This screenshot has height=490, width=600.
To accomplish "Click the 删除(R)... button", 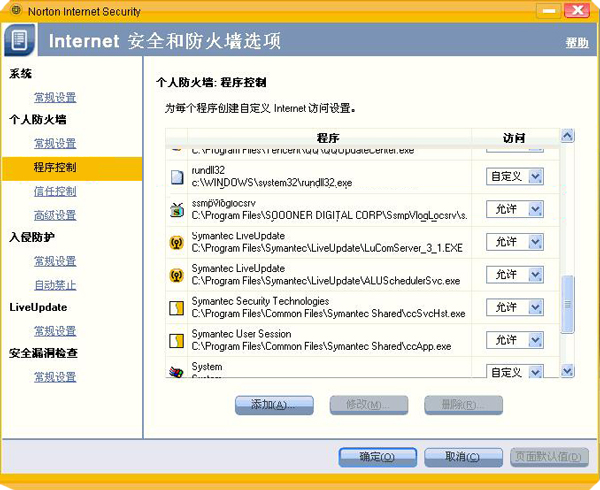I will coord(463,405).
